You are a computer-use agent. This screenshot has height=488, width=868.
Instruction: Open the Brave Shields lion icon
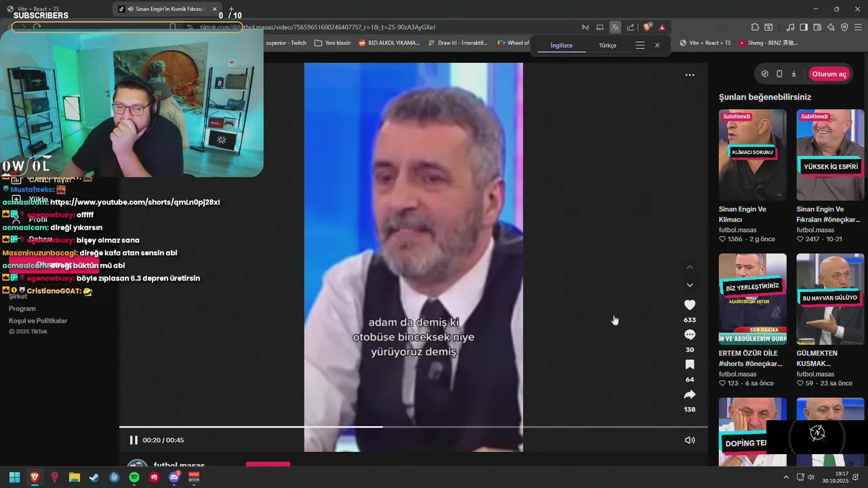[647, 27]
